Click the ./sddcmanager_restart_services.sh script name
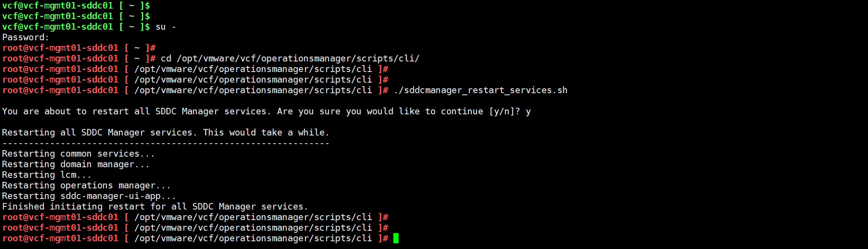The image size is (868, 249). [480, 90]
